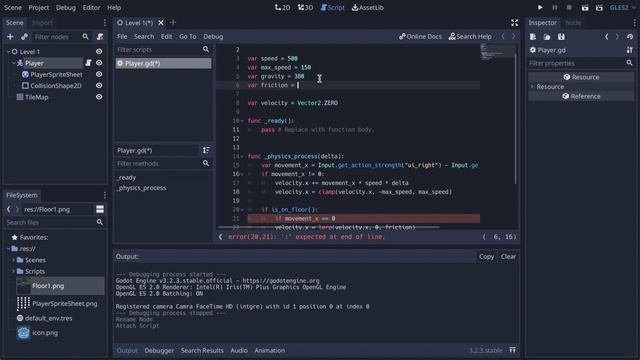Viewport: 640px width, 360px height.
Task: Expand the Scripts folder
Action: point(13,271)
